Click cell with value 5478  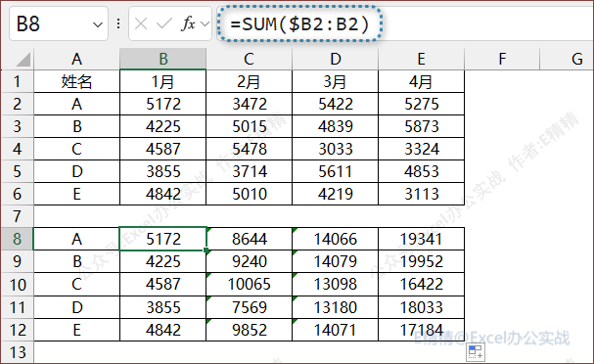tap(249, 149)
